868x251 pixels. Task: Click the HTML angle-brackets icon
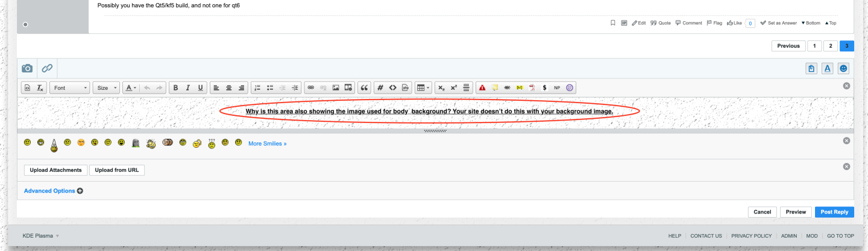tap(393, 87)
